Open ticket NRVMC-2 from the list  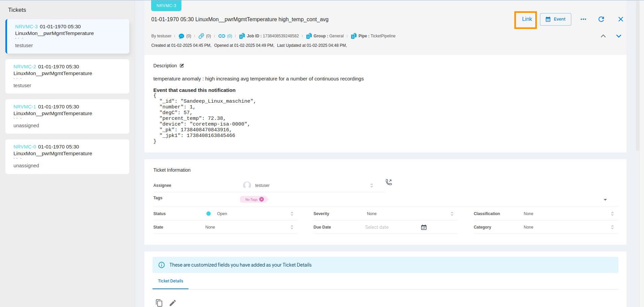click(67, 76)
